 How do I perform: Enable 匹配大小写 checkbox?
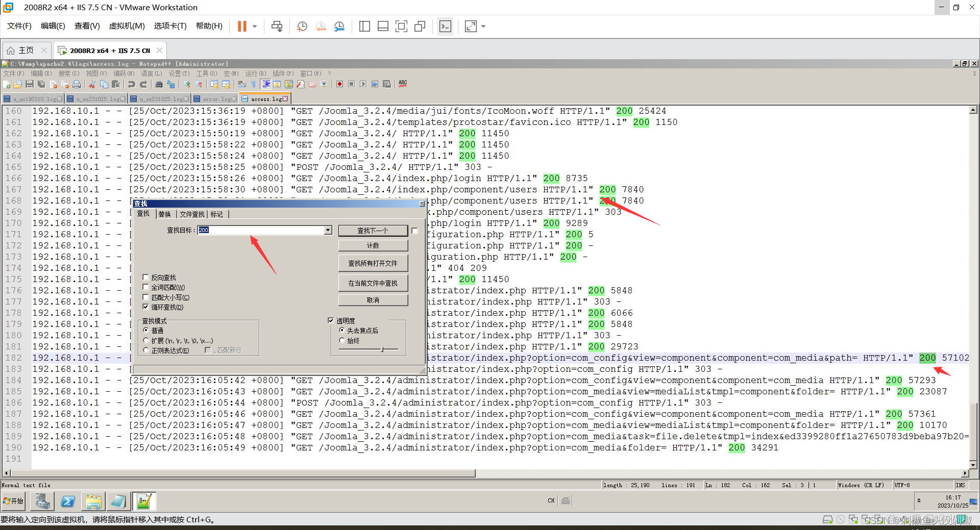pyautogui.click(x=146, y=297)
